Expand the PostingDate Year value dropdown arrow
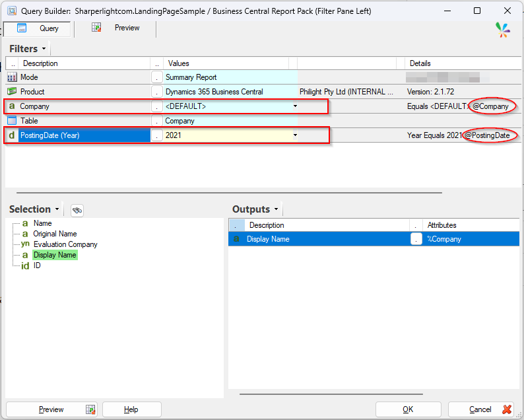 (x=295, y=135)
